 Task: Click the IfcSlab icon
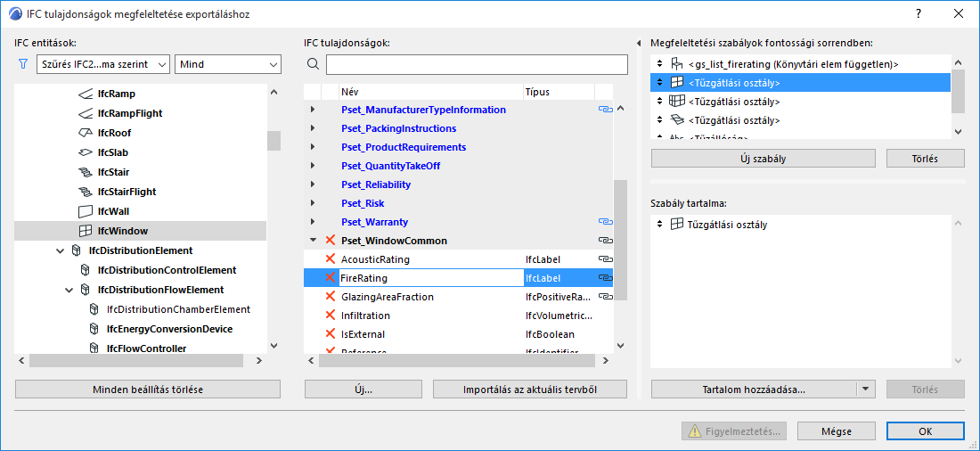[85, 152]
